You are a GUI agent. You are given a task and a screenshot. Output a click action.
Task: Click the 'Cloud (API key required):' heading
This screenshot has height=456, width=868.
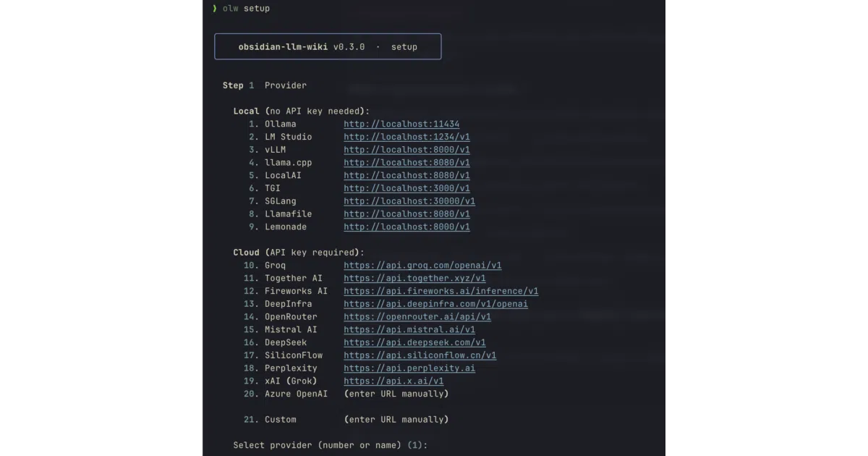click(x=299, y=253)
